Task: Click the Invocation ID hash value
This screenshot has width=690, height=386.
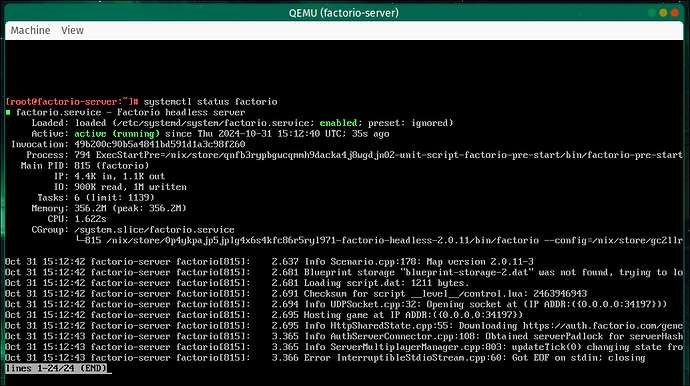Action: coord(160,144)
